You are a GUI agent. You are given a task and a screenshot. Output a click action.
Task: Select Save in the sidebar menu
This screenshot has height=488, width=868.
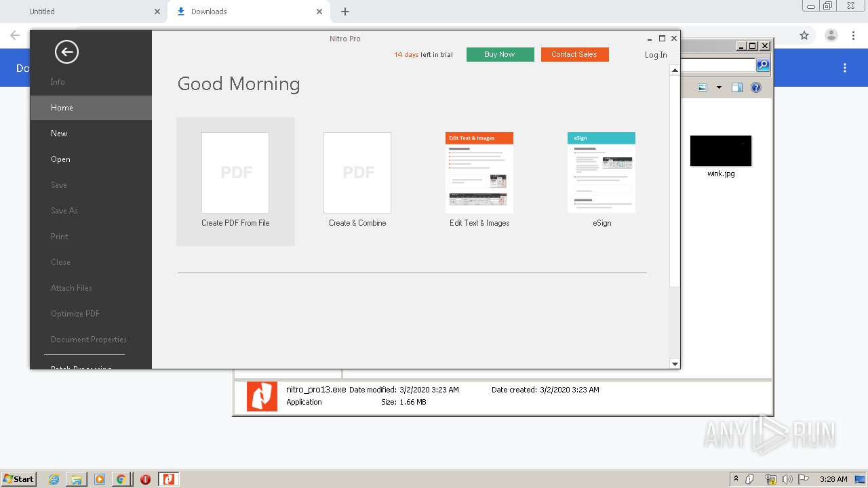tap(91, 185)
